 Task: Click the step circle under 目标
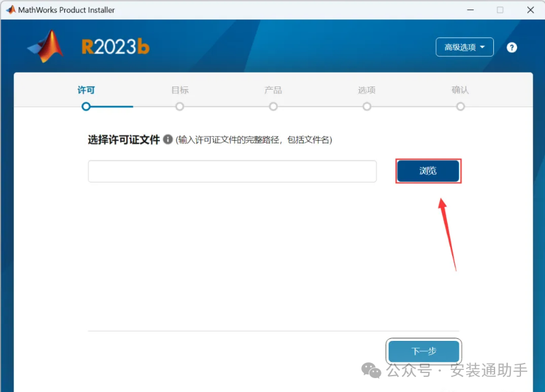(x=180, y=106)
